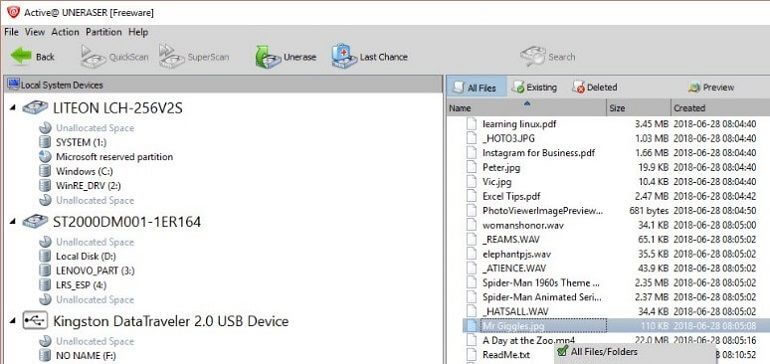The width and height of the screenshot is (770, 364).
Task: Click the Back arrow icon
Action: pos(21,56)
